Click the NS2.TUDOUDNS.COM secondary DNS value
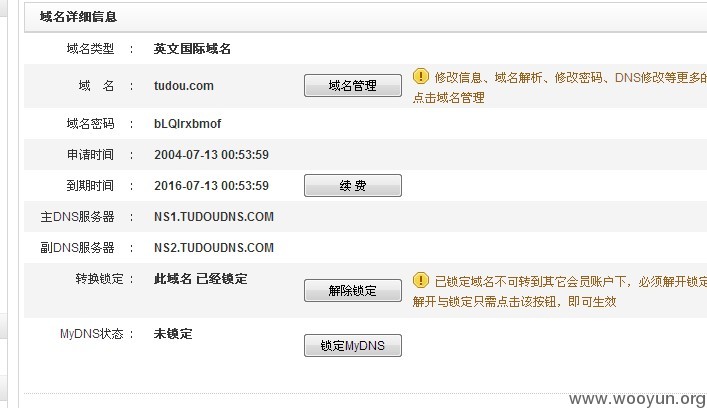 [x=214, y=248]
